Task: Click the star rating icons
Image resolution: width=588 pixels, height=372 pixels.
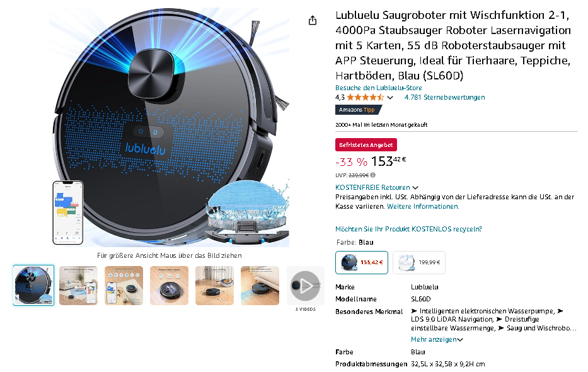Action: [x=366, y=98]
